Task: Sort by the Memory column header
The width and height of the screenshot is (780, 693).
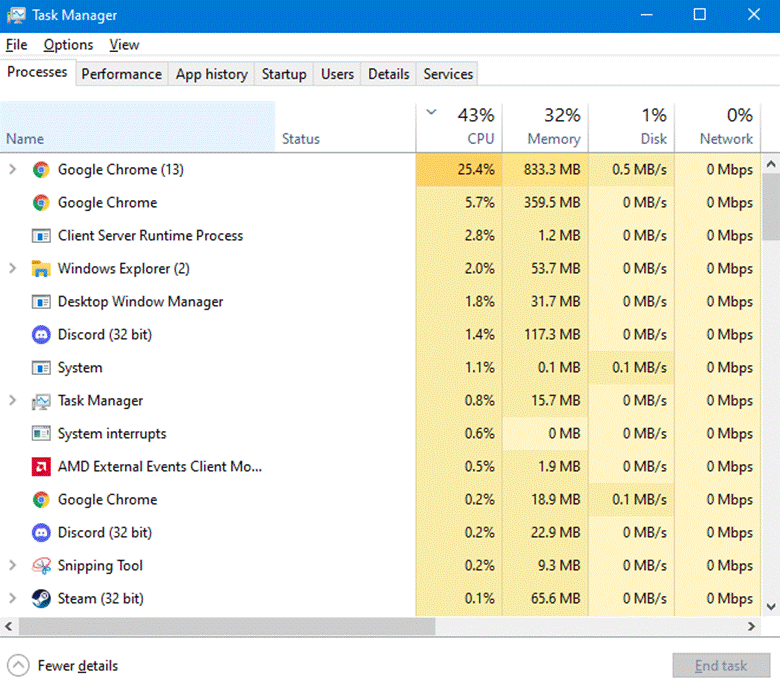Action: [x=545, y=127]
